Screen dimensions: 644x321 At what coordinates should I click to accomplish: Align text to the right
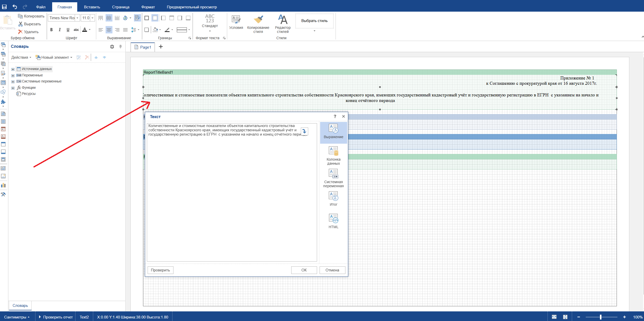coord(117,30)
